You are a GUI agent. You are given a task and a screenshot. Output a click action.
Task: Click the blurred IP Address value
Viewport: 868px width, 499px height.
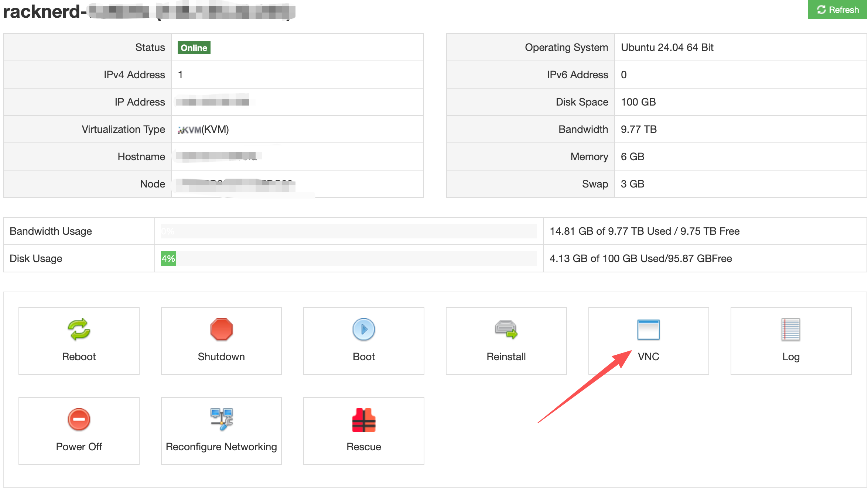[212, 101]
